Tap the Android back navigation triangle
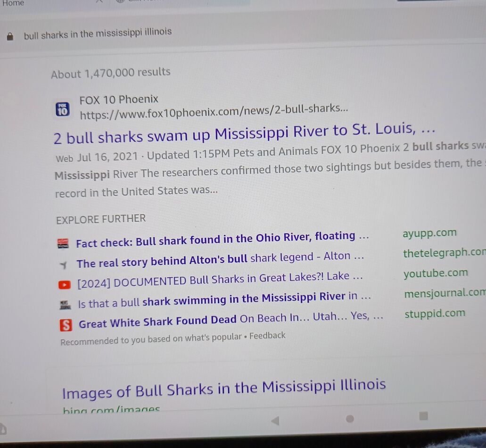Screen dimensions: 486x448 [275, 421]
